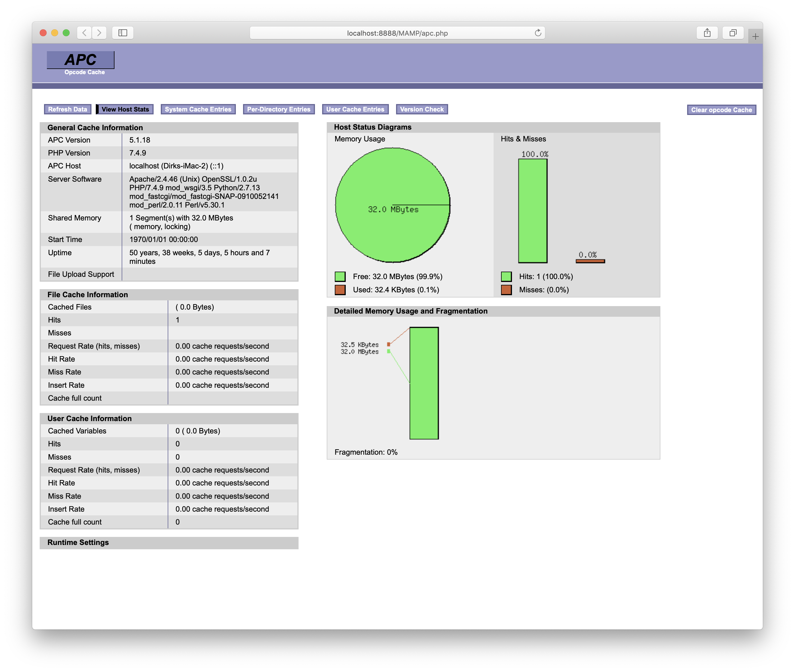Open User Cache Entries view
Image resolution: width=795 pixels, height=672 pixels.
point(355,109)
